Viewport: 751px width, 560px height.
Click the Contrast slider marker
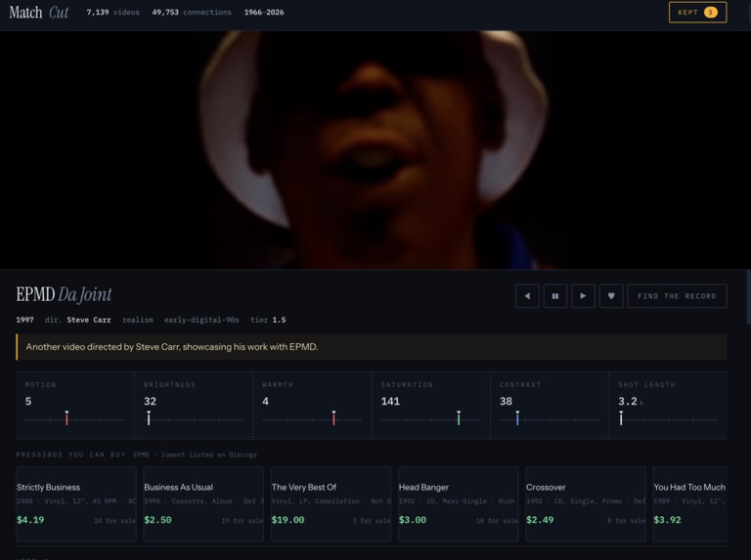(x=517, y=418)
